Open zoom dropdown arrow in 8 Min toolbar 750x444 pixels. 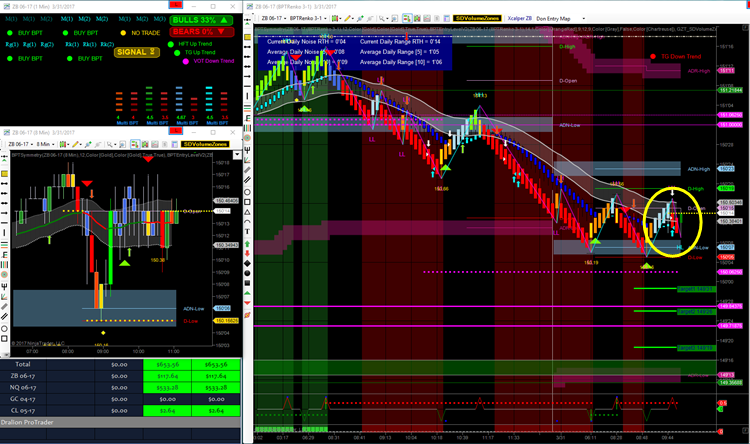pos(115,144)
